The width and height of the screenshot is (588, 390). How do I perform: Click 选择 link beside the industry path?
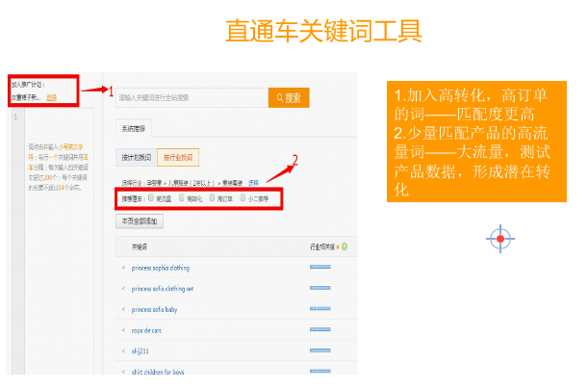pyautogui.click(x=253, y=183)
